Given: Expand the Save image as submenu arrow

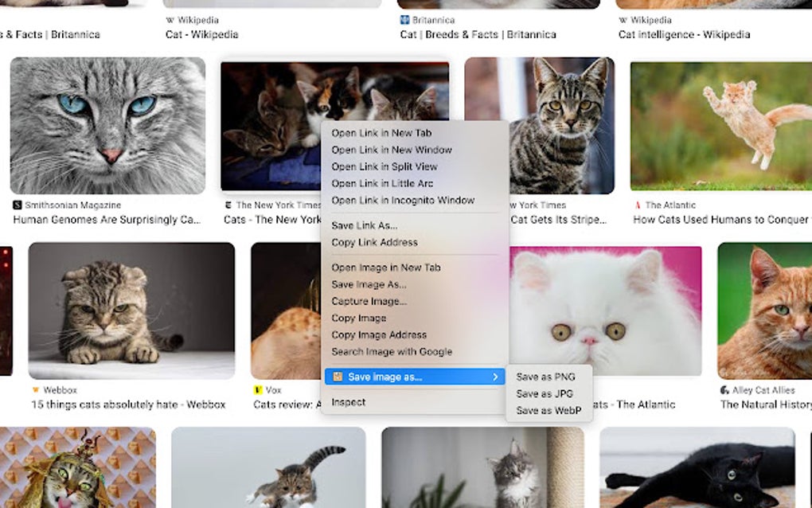Looking at the screenshot, I should [x=497, y=377].
